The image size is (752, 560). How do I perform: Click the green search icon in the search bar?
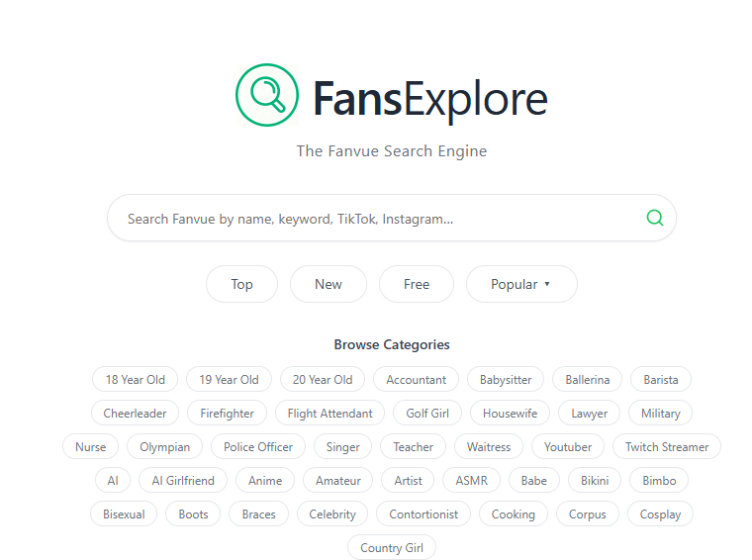[654, 218]
